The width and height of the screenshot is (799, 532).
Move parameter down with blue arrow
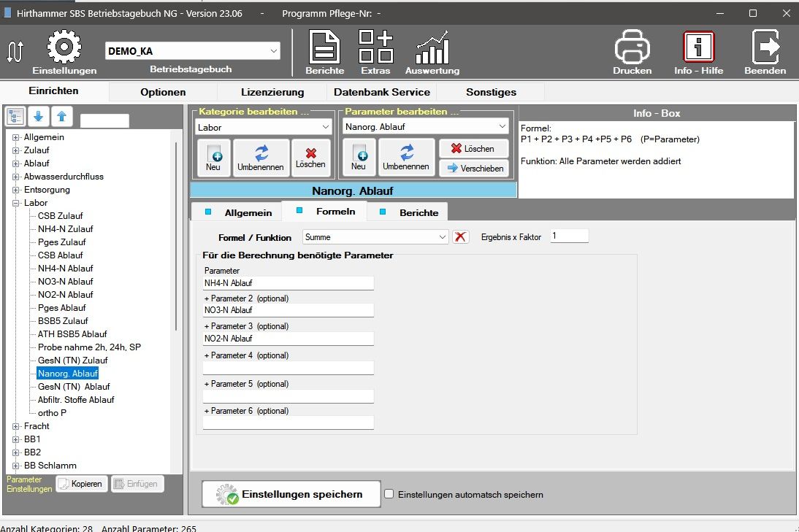39,117
